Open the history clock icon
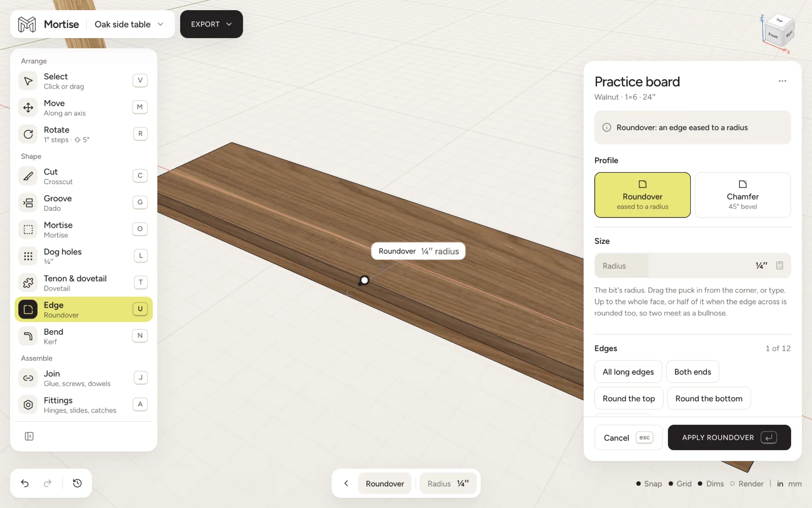This screenshot has width=812, height=508. 77,483
